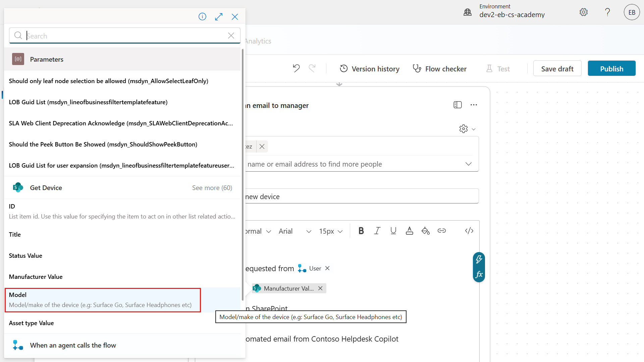Image resolution: width=644 pixels, height=362 pixels.
Task: Open the background highlight color icon
Action: coord(425,231)
